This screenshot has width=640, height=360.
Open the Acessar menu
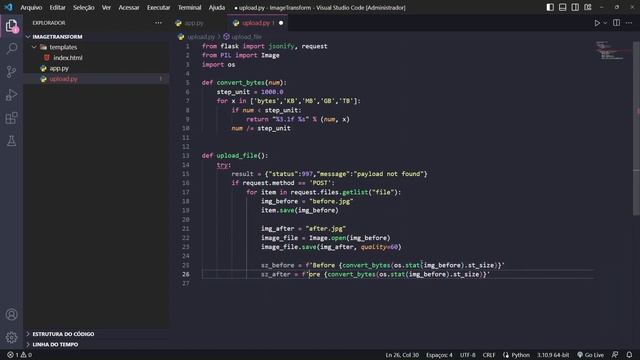coord(129,7)
